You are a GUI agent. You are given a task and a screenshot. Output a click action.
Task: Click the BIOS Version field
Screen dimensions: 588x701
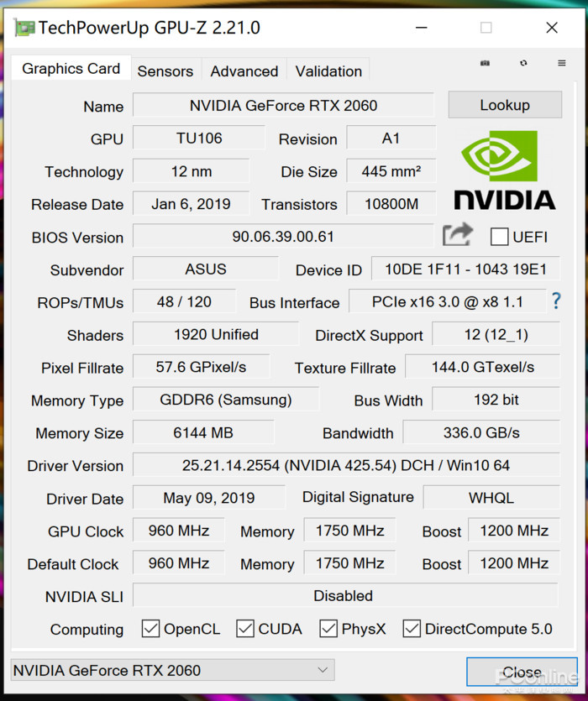283,237
